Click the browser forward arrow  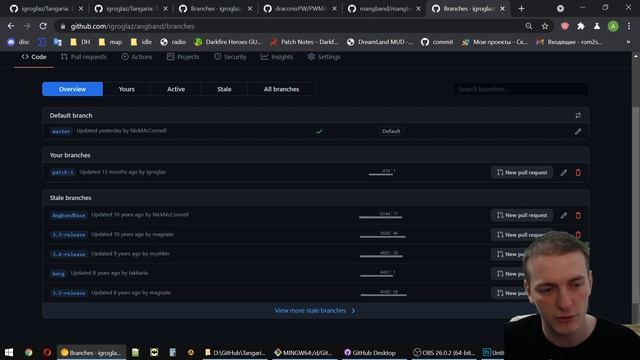[x=27, y=26]
